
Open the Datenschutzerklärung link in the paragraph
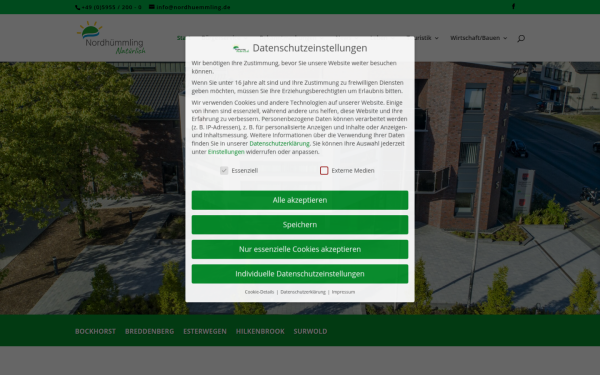279,143
